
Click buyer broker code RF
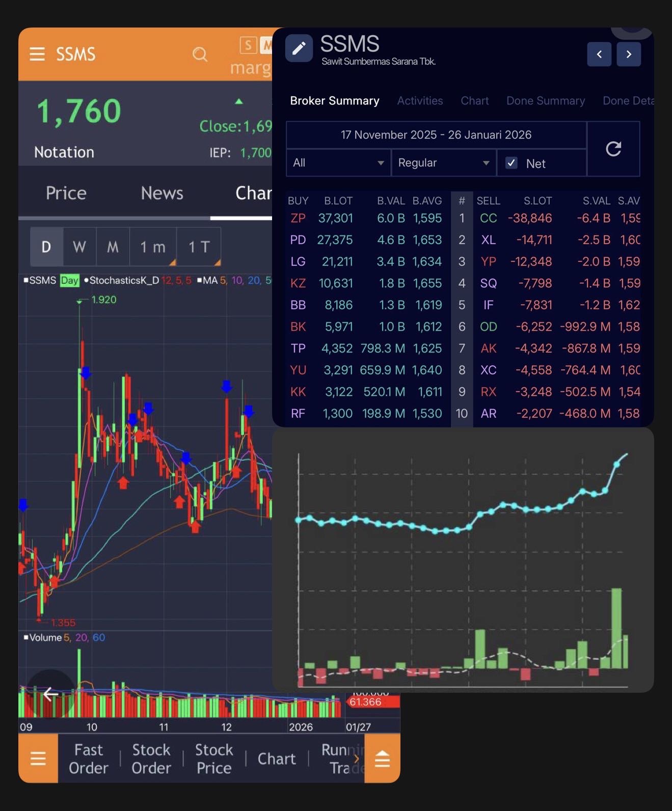tap(298, 414)
